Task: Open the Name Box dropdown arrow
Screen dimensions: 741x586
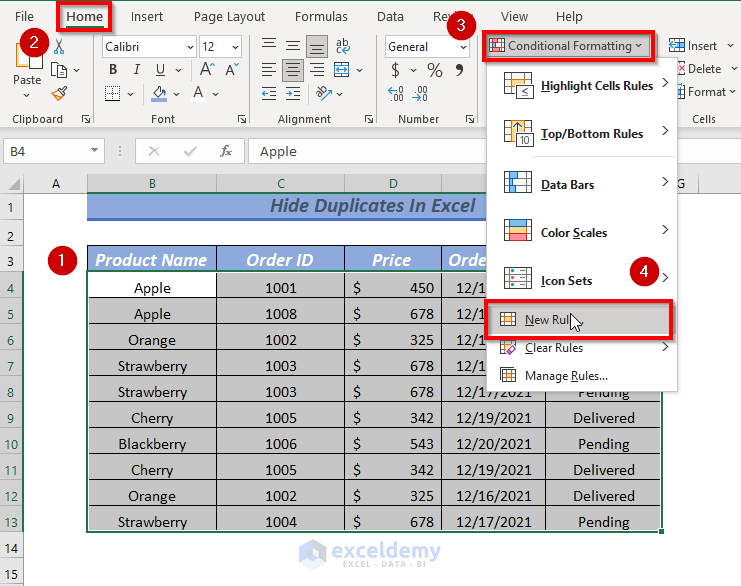Action: [95, 151]
